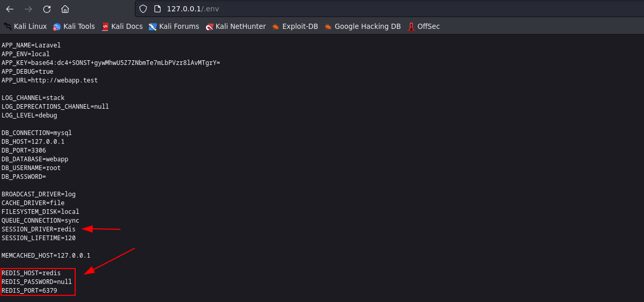Open the OffSec bookmark
Viewport: 644px width, 302px height.
click(x=424, y=26)
